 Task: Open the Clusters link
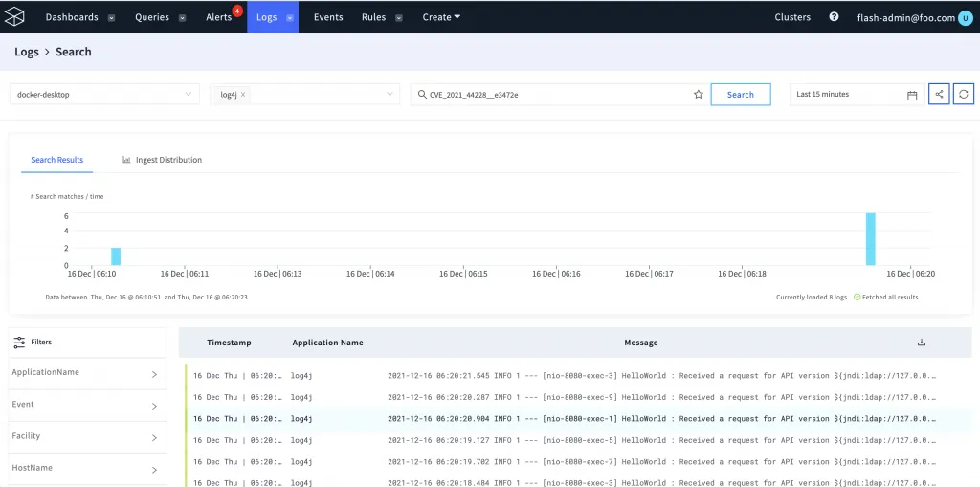792,17
